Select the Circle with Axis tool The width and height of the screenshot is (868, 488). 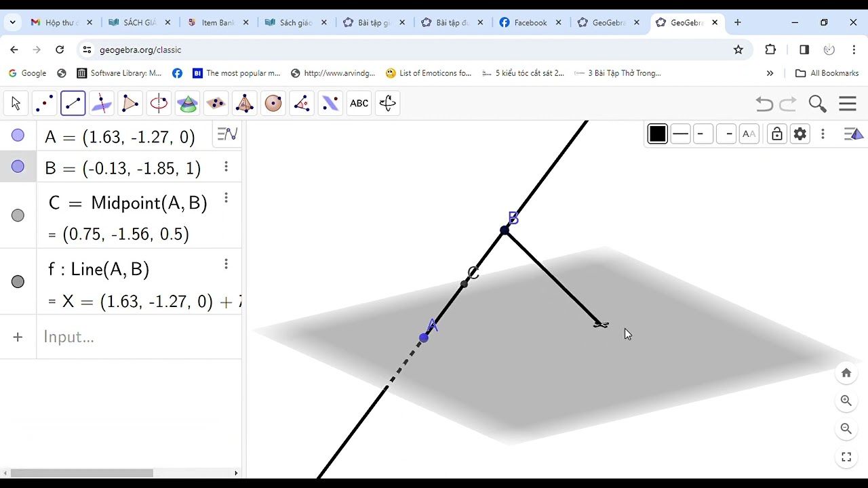point(159,103)
